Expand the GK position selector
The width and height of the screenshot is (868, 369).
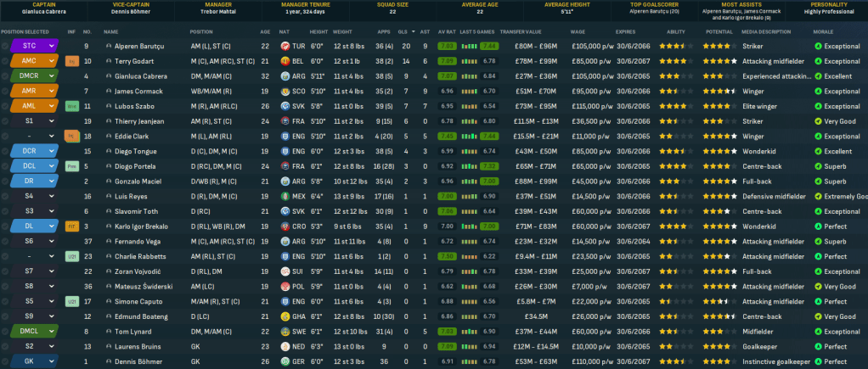point(53,361)
